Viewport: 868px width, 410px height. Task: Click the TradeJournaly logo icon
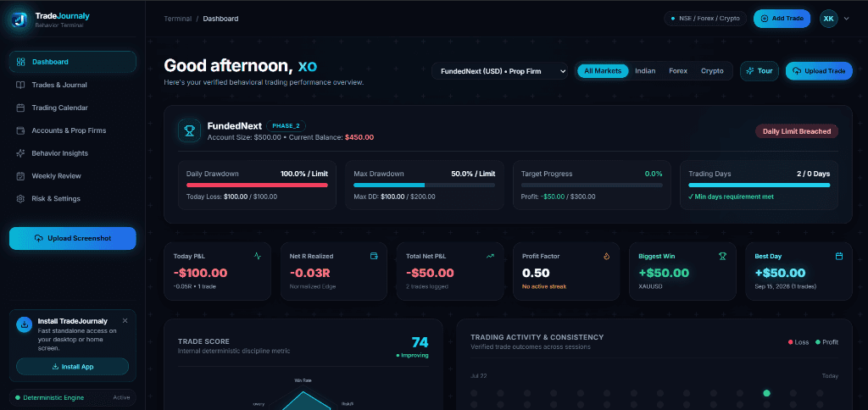pyautogui.click(x=20, y=20)
